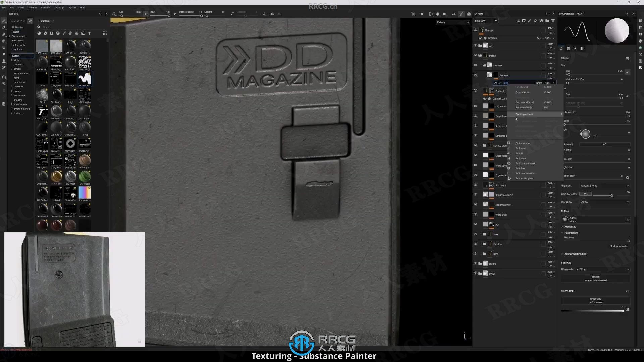644x362 pixels.
Task: Select All libraries in asset filter
Action: point(17,27)
